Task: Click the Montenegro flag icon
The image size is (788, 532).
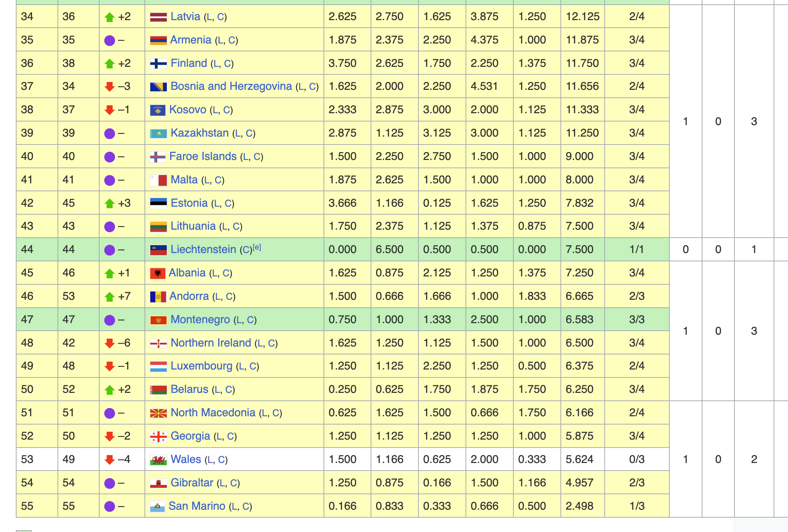Action: tap(158, 320)
